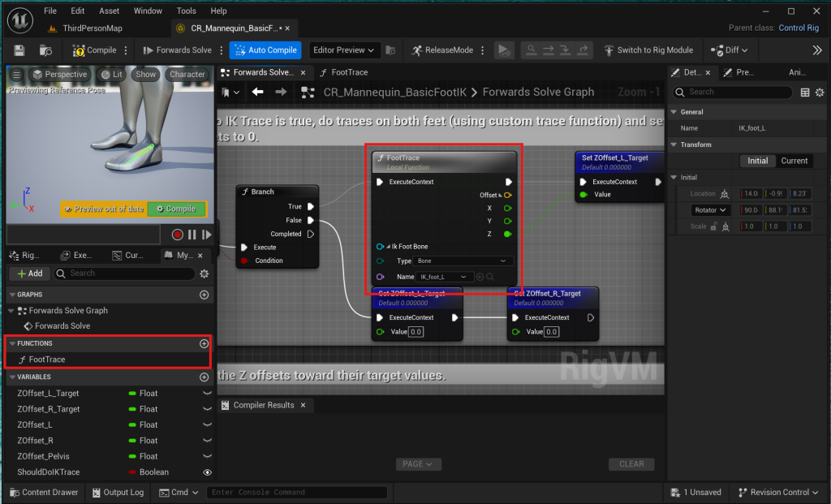Image resolution: width=831 pixels, height=504 pixels.
Task: Collapse the GRAPHS section
Action: [x=12, y=295]
